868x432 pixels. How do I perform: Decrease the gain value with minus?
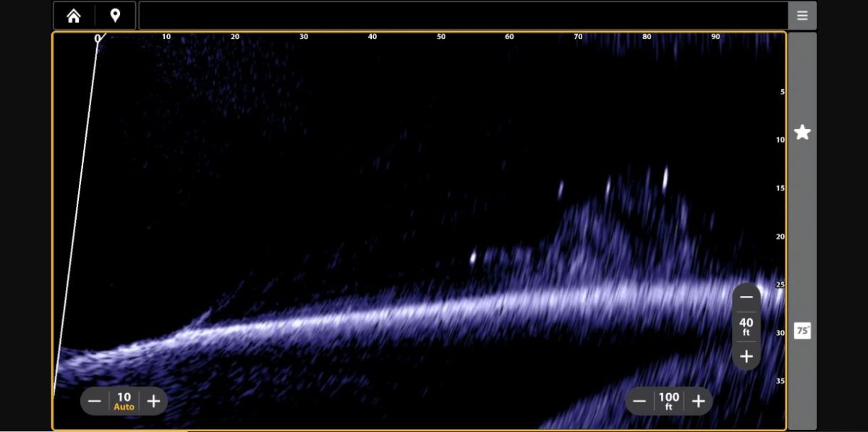point(95,401)
